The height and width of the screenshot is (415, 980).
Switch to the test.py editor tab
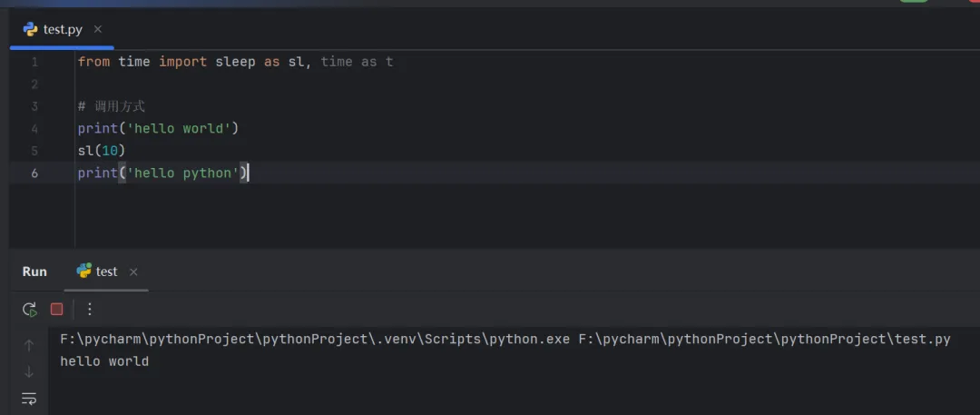coord(62,29)
